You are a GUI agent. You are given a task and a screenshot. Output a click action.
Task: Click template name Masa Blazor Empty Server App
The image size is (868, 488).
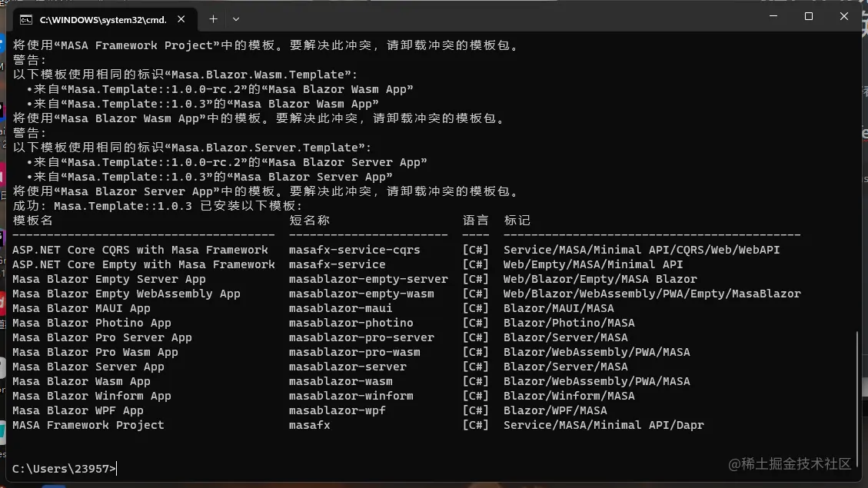pyautogui.click(x=109, y=280)
